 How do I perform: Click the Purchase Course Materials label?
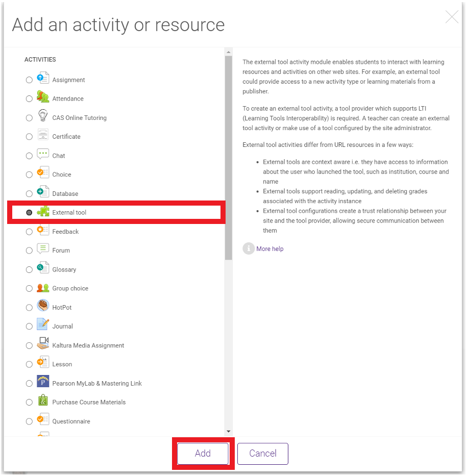pyautogui.click(x=89, y=402)
